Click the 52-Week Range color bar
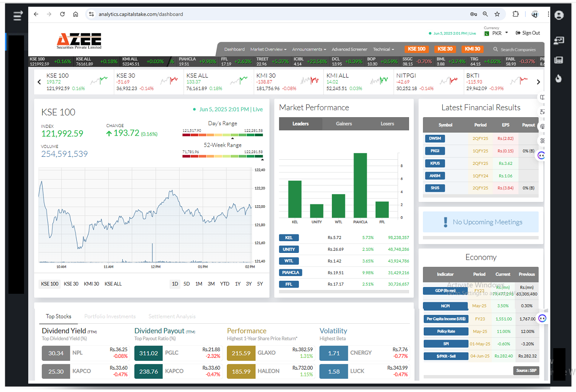This screenshot has height=392, width=576. (223, 156)
